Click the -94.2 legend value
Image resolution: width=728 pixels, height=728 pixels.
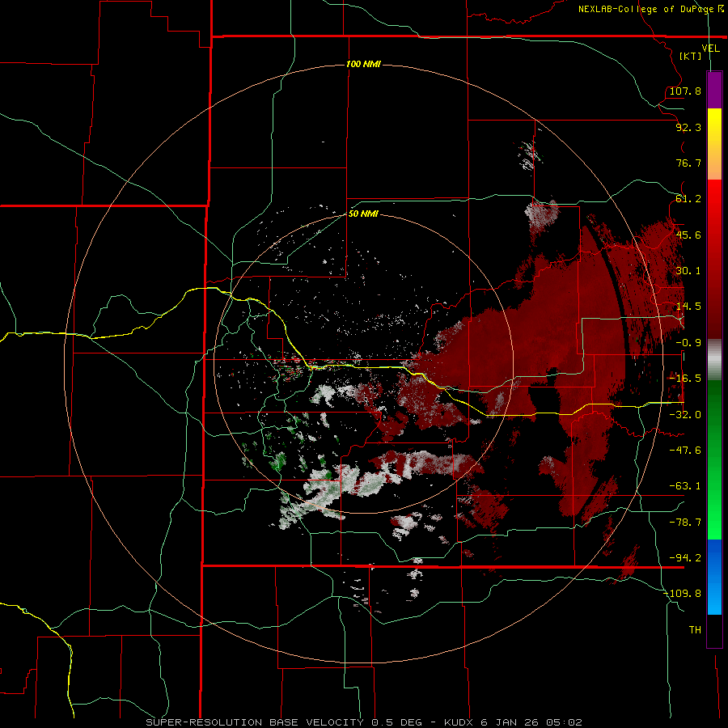(685, 558)
